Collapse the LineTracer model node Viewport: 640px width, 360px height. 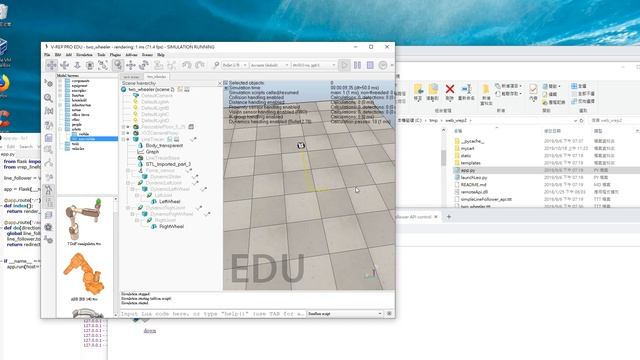[123, 139]
